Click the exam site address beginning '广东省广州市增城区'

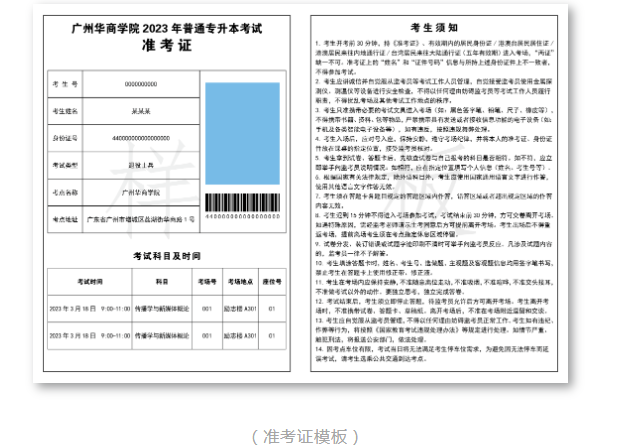coord(141,219)
